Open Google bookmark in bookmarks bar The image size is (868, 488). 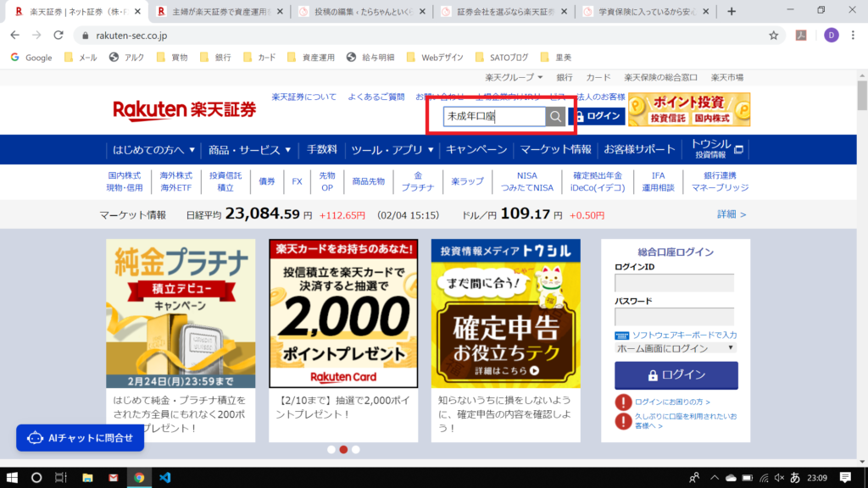(x=31, y=58)
